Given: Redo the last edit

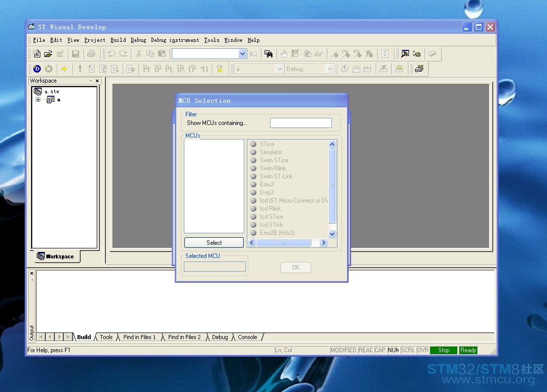Looking at the screenshot, I should (x=123, y=54).
